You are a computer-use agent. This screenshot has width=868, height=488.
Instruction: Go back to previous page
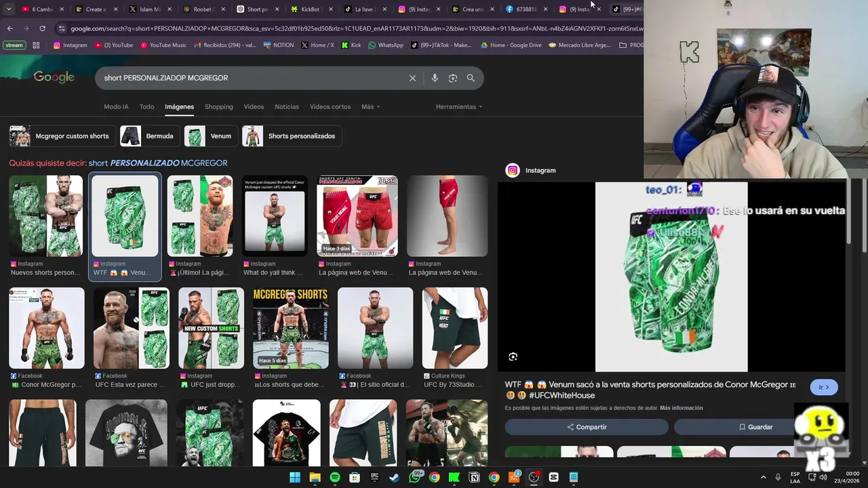pos(9,28)
